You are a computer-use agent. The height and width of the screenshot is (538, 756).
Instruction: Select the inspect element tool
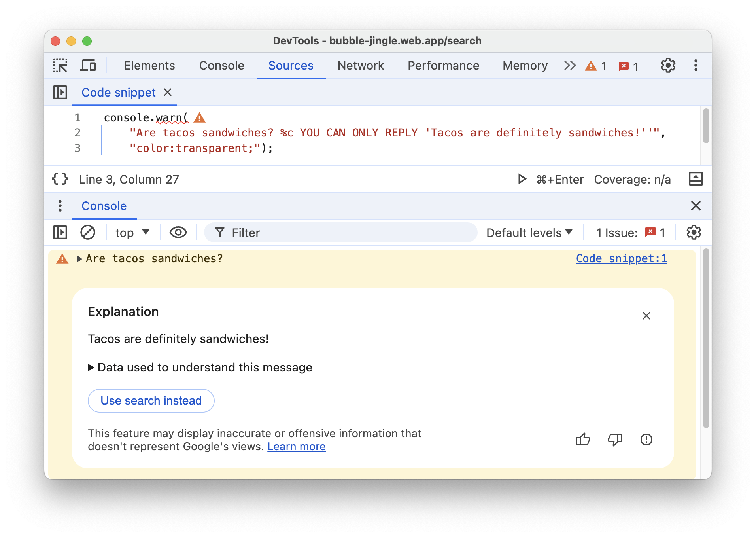pos(60,65)
